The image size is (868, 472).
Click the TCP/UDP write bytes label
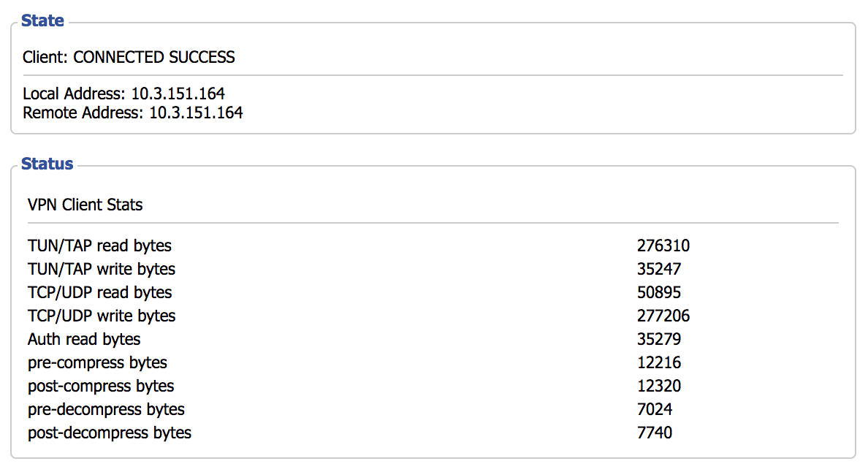click(102, 316)
